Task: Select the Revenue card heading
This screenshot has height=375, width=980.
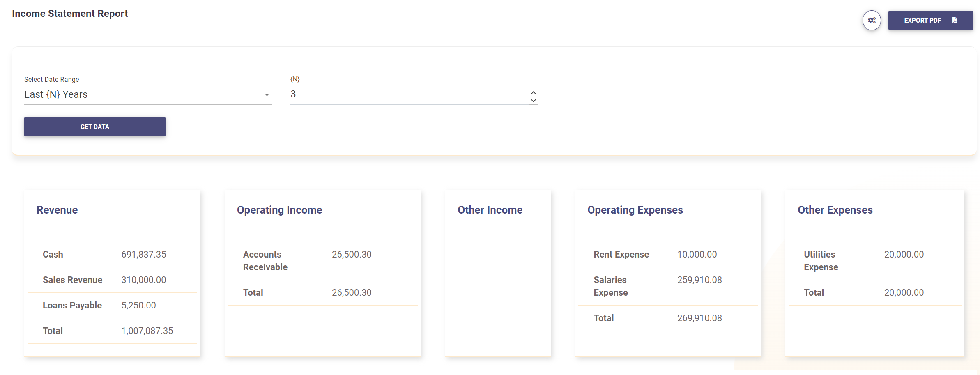Action: click(57, 210)
